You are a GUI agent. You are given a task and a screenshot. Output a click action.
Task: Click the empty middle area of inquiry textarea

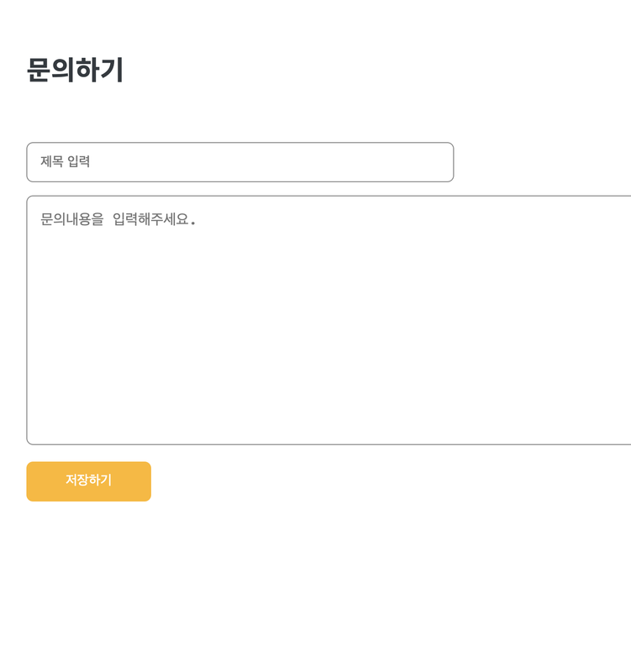point(329,326)
